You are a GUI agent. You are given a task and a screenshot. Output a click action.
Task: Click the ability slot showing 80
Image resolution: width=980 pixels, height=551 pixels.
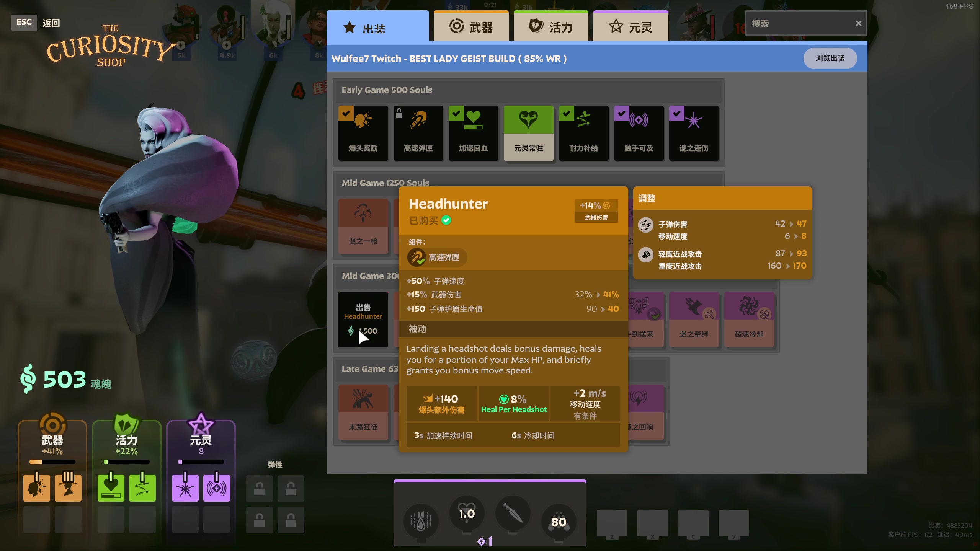559,521
